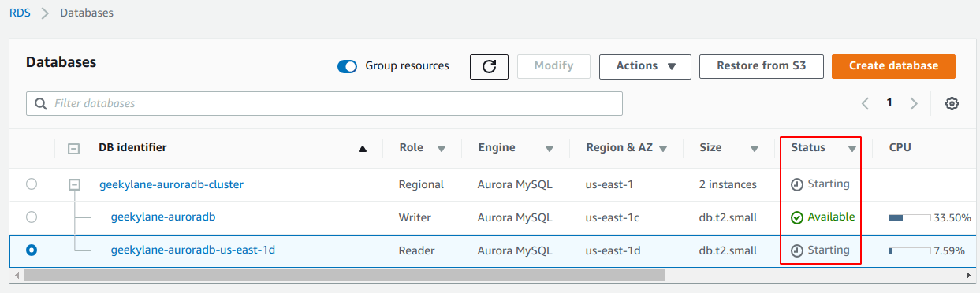The width and height of the screenshot is (980, 293).
Task: Click the Writer role cell
Action: (415, 217)
